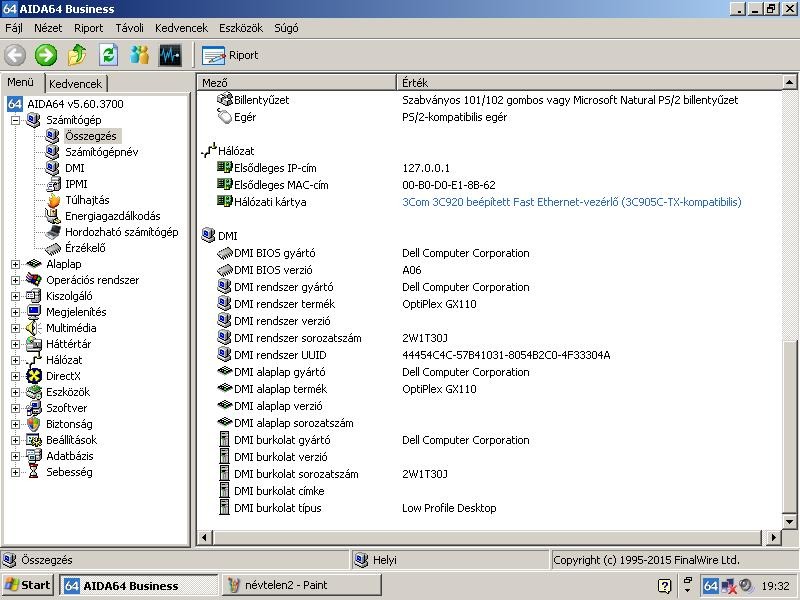800x600 pixels.
Task: Click the AIDA64 Business taskbar button
Action: pos(139,585)
